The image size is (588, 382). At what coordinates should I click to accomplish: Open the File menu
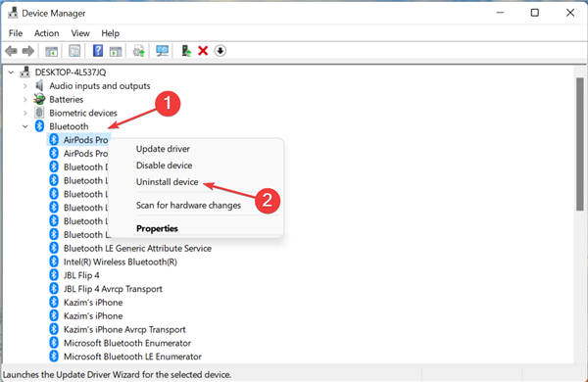[x=16, y=33]
